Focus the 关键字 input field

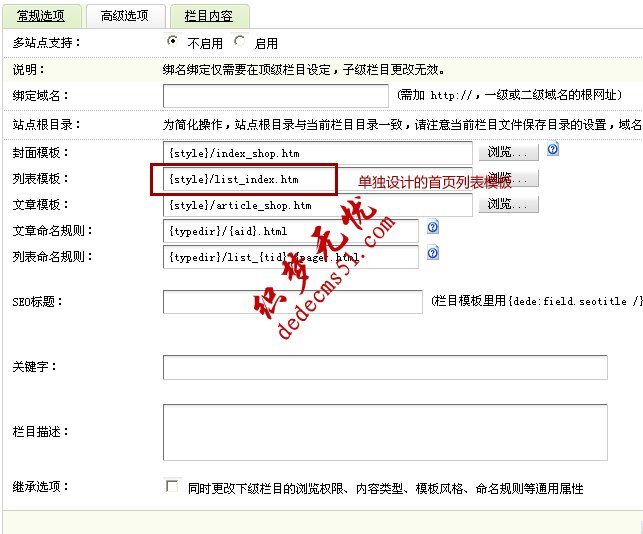(385, 367)
